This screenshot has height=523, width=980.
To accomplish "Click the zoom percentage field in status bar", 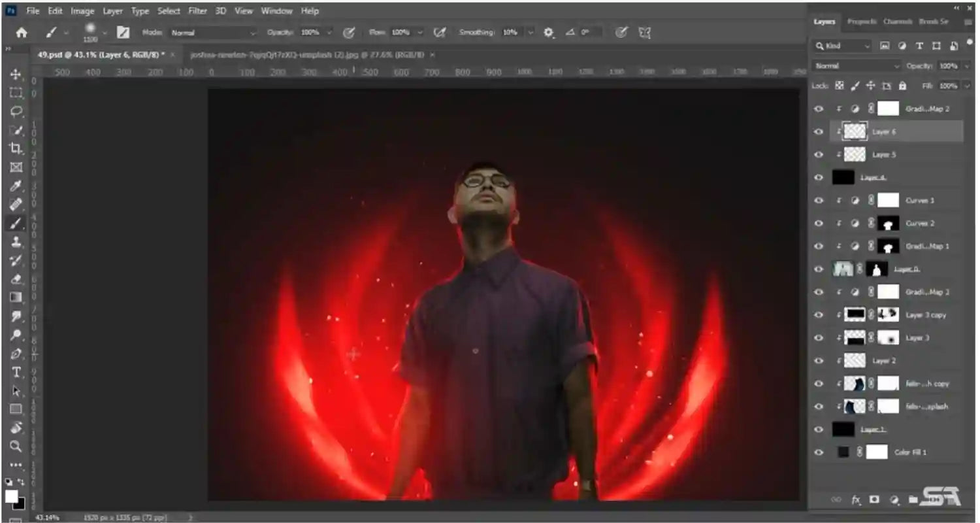I will [x=46, y=517].
